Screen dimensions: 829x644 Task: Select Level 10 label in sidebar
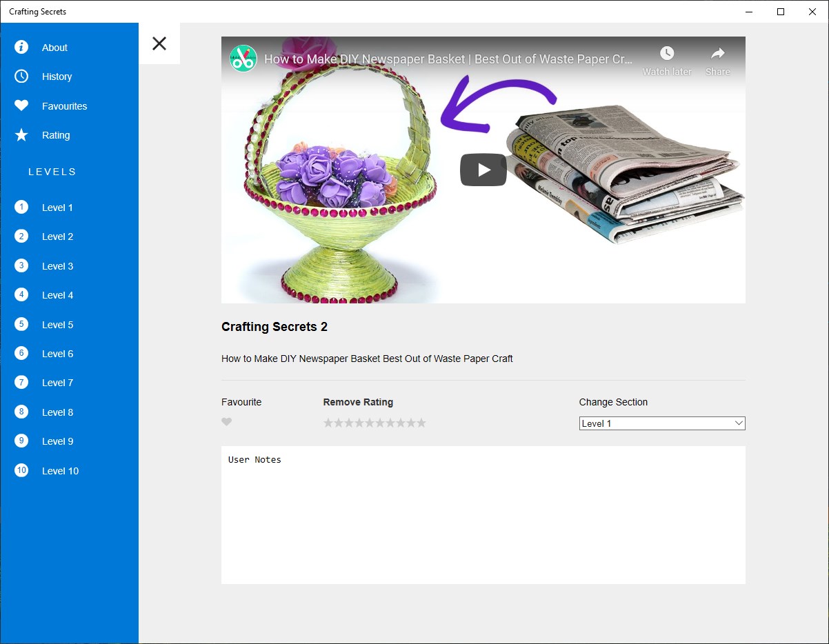pos(60,471)
